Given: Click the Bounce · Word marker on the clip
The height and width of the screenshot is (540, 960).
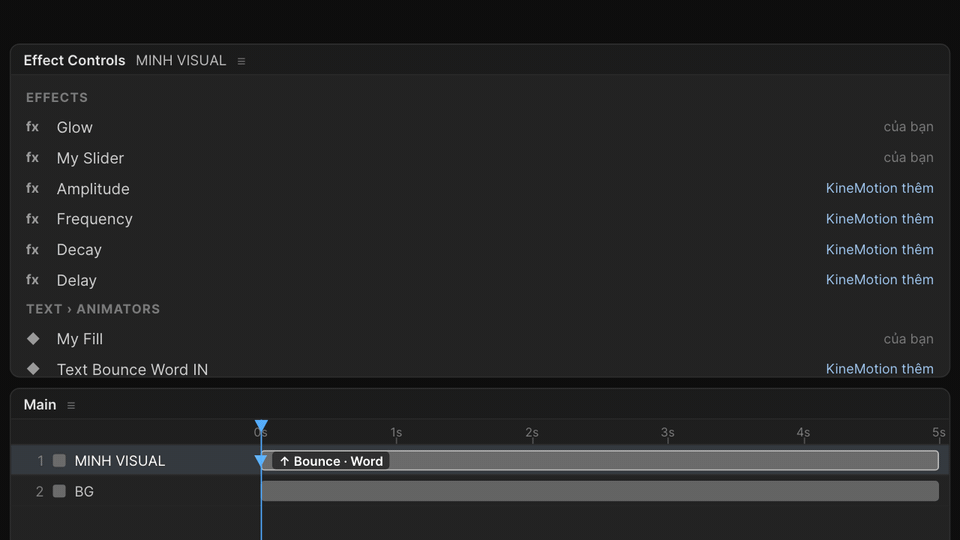Looking at the screenshot, I should click(331, 461).
